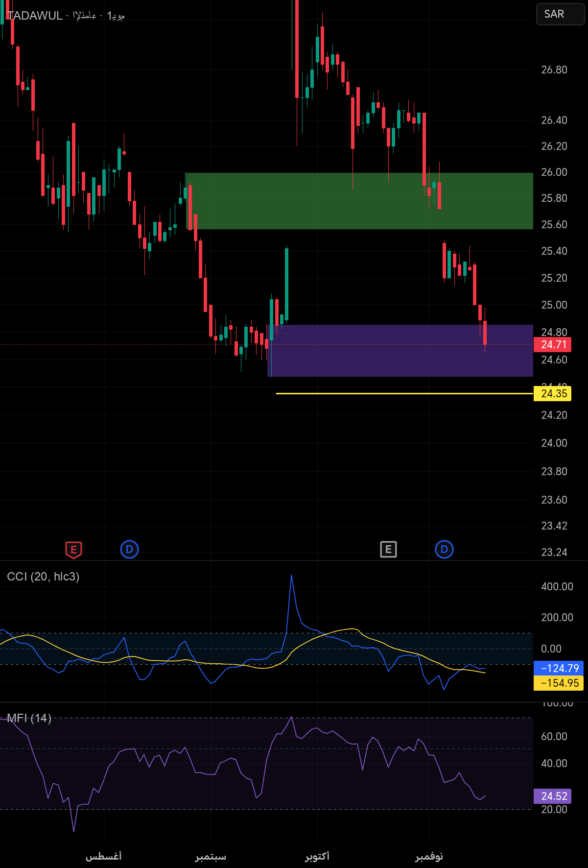Click the نوفمبر label on the time axis

(x=429, y=856)
